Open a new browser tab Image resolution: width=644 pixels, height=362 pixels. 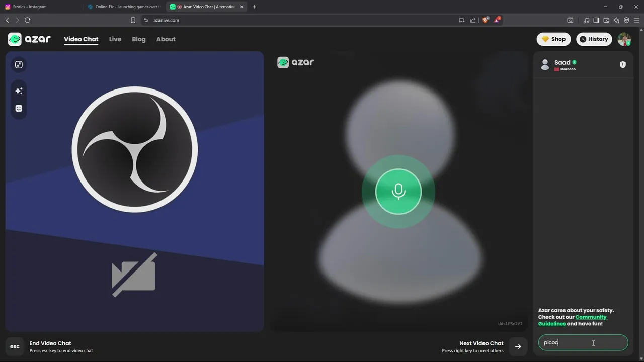pyautogui.click(x=254, y=7)
